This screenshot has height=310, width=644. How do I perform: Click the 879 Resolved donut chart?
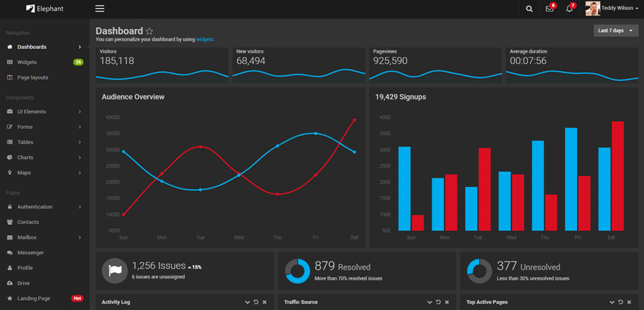coord(298,271)
